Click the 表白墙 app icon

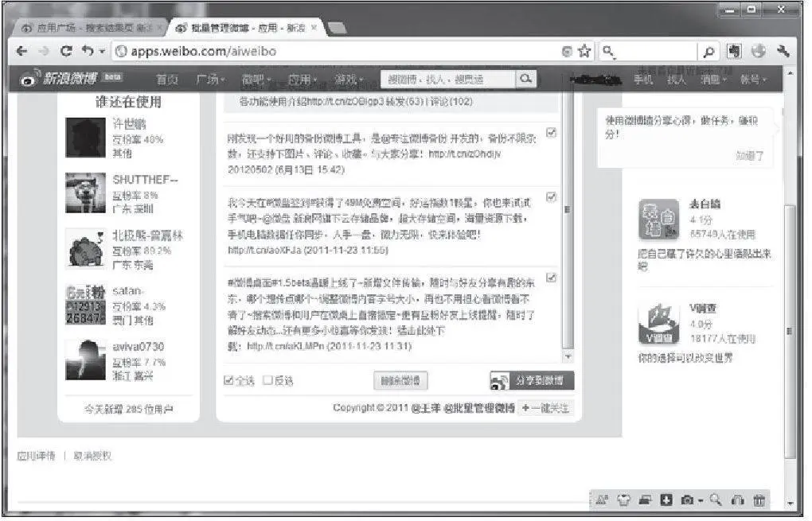(x=658, y=220)
